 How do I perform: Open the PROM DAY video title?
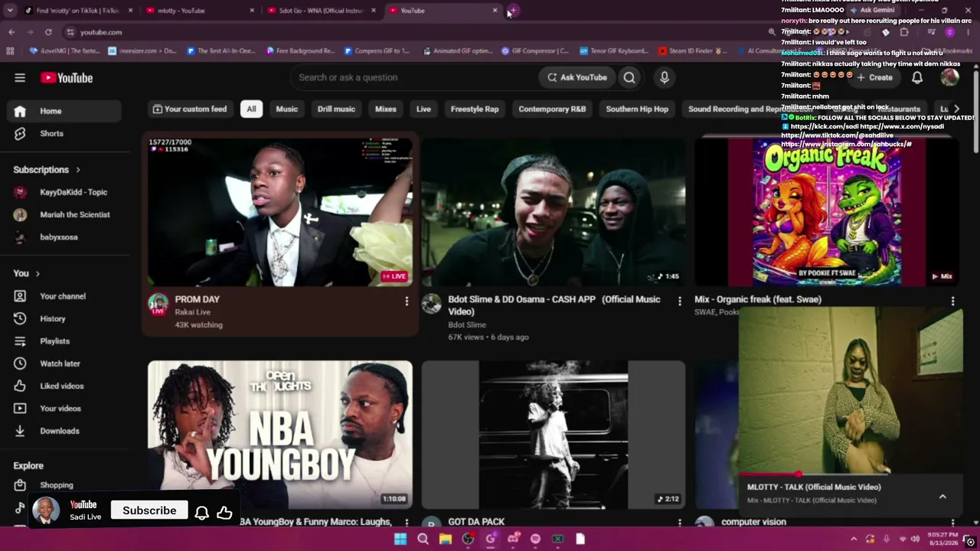(197, 299)
